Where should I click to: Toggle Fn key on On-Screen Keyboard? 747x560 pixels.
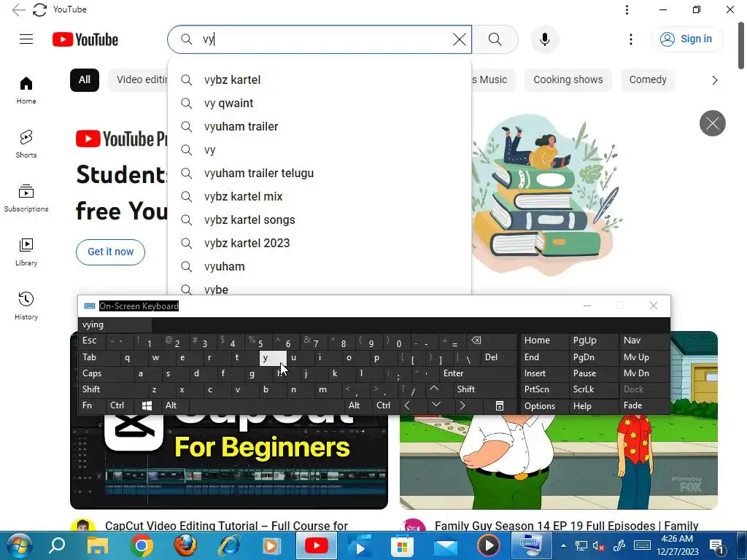point(93,405)
